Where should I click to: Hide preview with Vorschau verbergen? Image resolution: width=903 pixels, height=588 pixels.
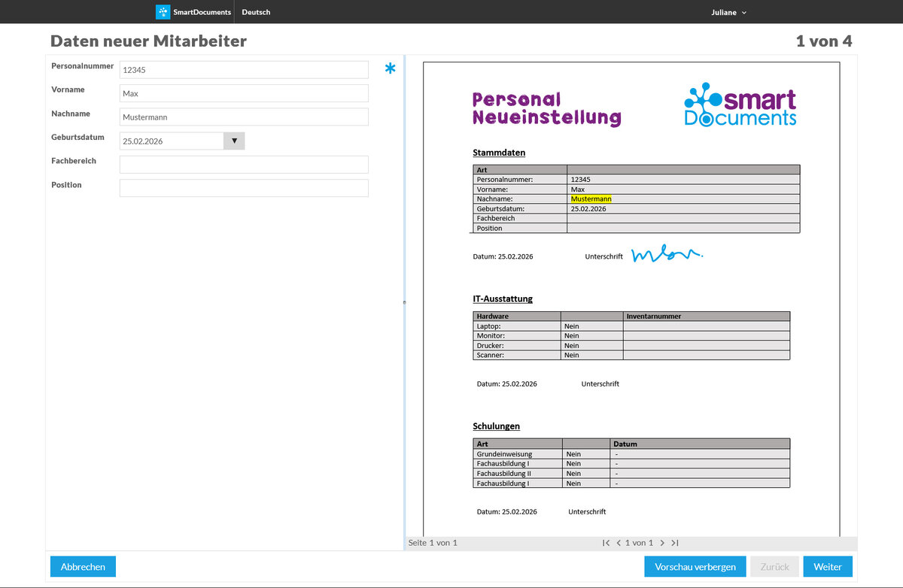695,566
